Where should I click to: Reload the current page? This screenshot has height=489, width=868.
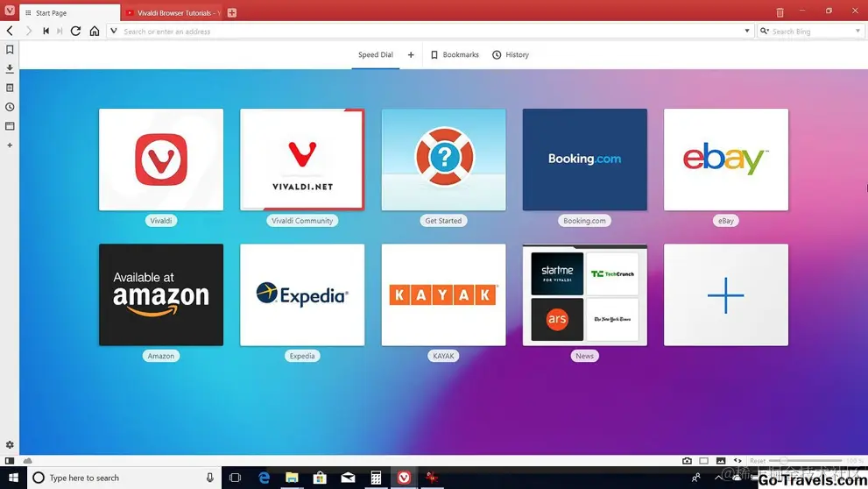point(76,31)
